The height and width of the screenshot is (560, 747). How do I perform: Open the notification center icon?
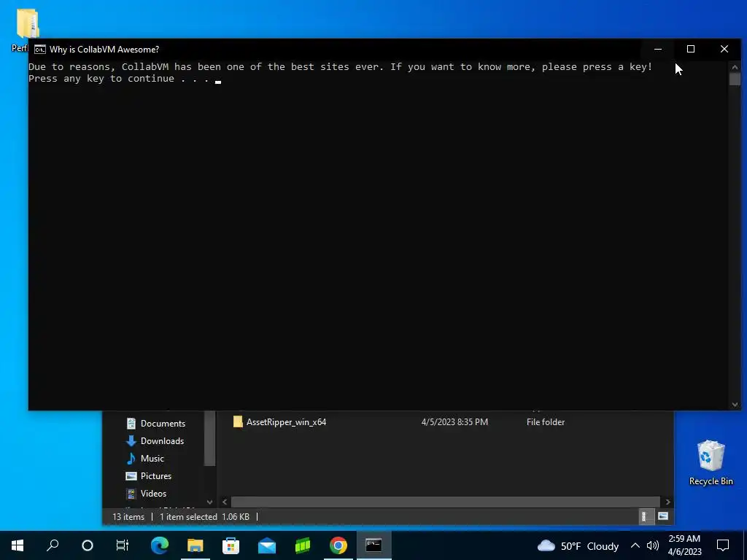[723, 545]
